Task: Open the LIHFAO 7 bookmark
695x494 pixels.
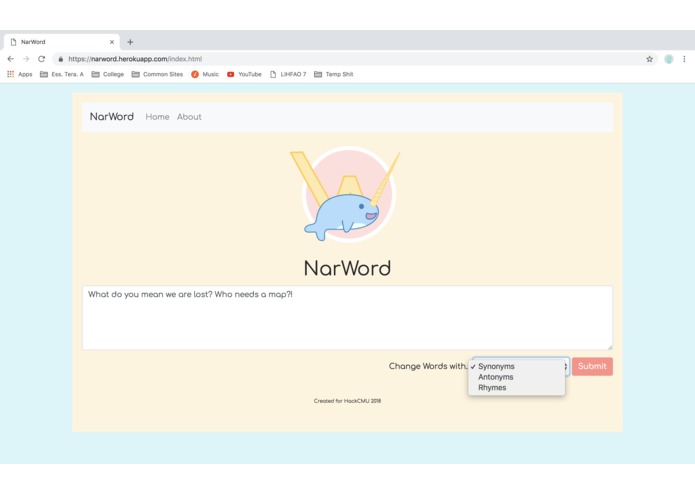Action: click(288, 74)
